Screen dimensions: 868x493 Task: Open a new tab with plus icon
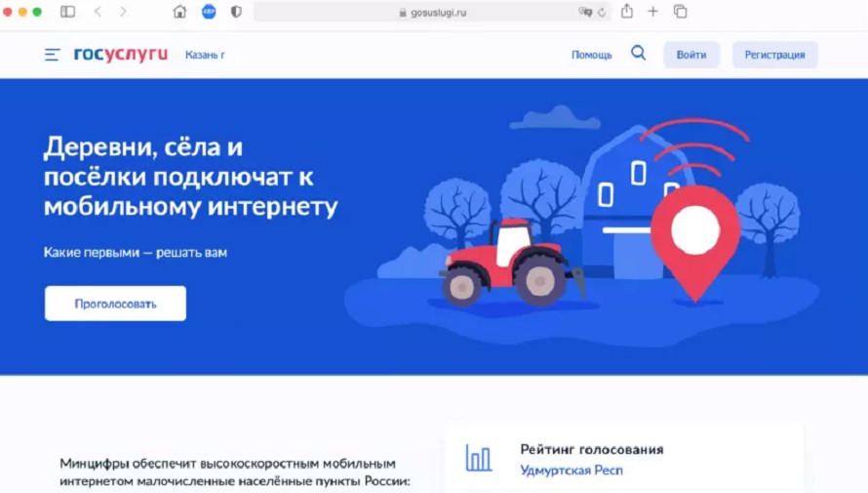coord(653,12)
